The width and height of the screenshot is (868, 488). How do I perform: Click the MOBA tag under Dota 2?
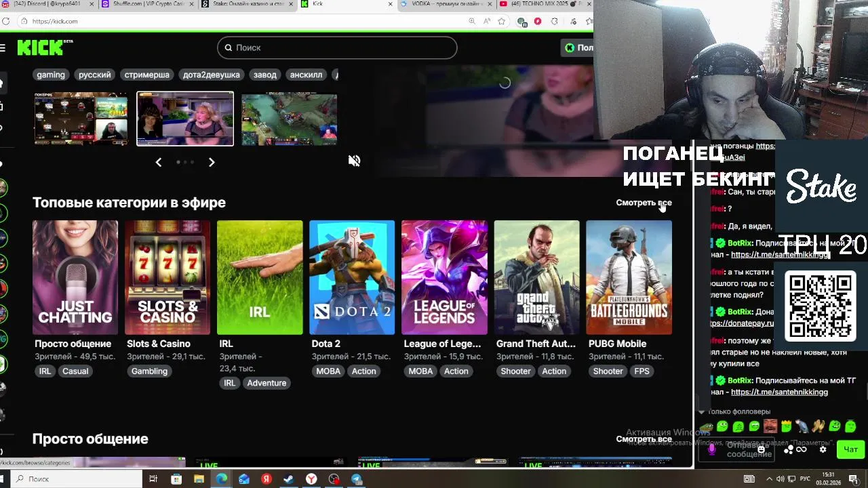(328, 371)
